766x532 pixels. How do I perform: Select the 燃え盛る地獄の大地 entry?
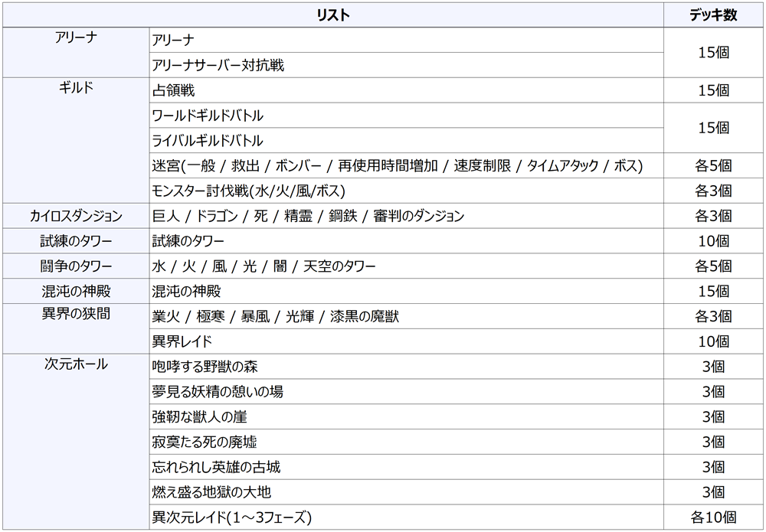pos(212,492)
